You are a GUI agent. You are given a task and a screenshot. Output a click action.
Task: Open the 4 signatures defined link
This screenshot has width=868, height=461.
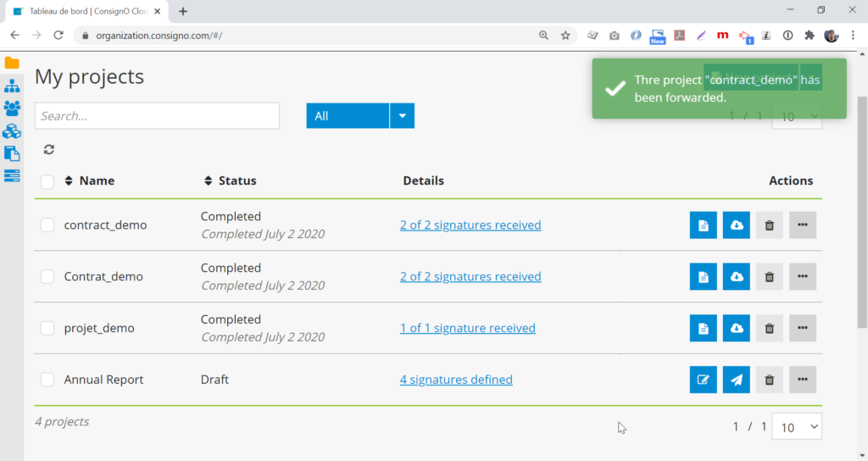coord(456,380)
